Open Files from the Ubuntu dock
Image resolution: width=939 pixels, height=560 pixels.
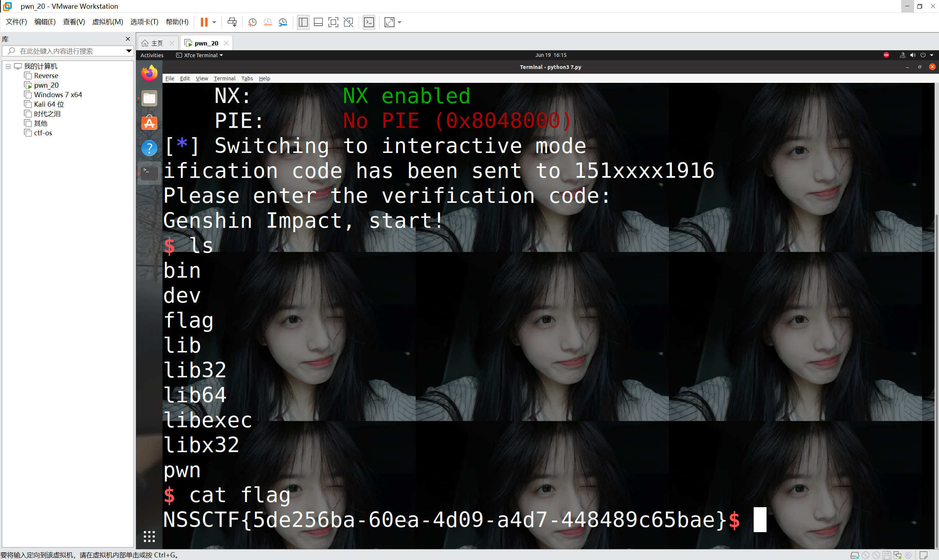149,98
